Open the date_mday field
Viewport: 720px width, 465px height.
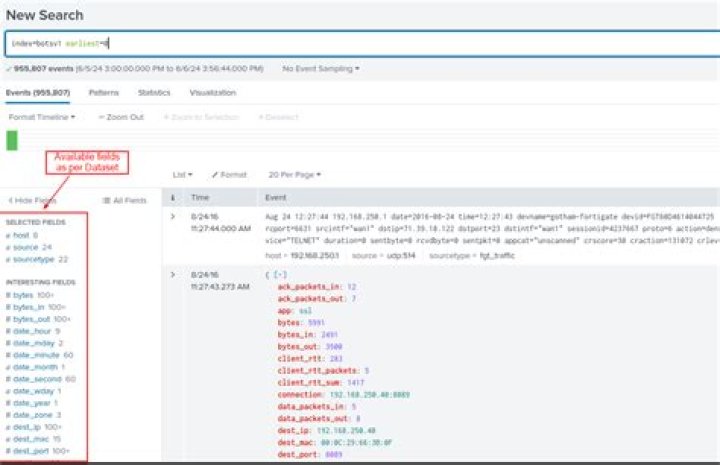34,343
